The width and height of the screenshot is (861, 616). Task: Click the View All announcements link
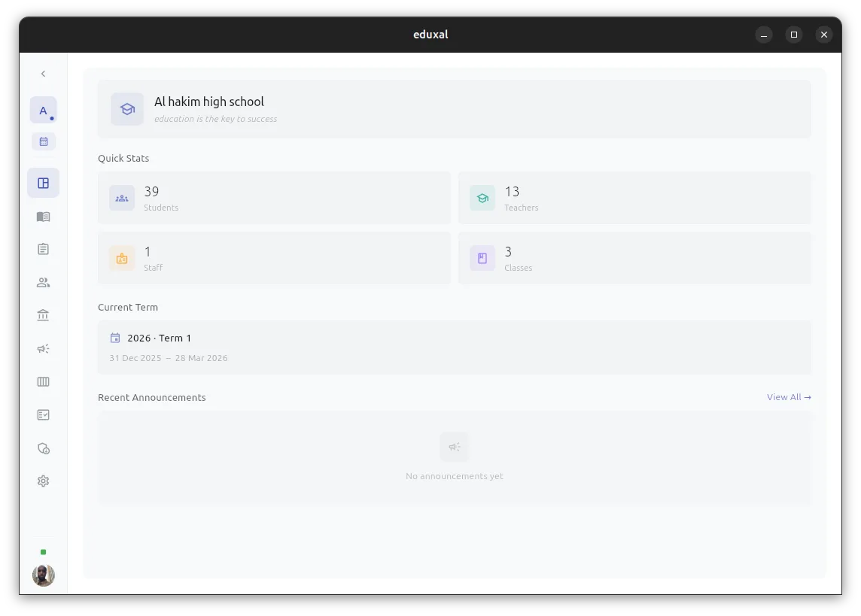point(789,397)
